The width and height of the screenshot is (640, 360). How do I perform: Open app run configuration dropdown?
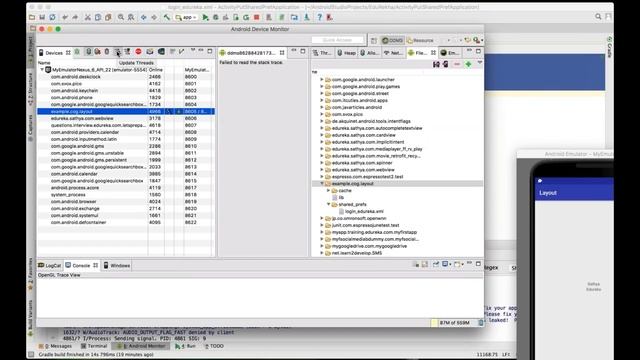186,17
